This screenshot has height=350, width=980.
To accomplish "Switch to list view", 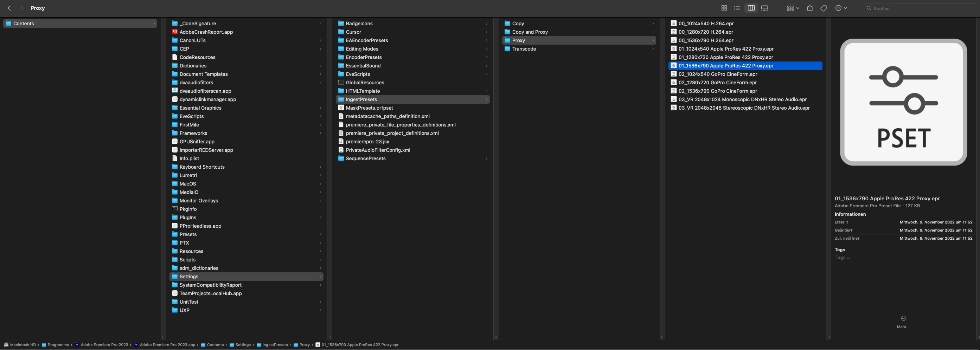I will pos(737,8).
